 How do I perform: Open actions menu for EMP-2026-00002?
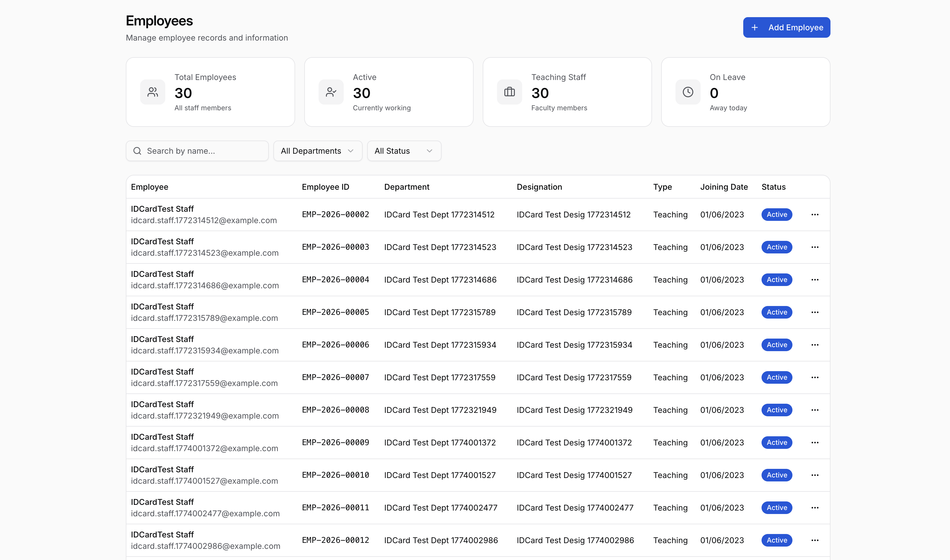coord(814,215)
